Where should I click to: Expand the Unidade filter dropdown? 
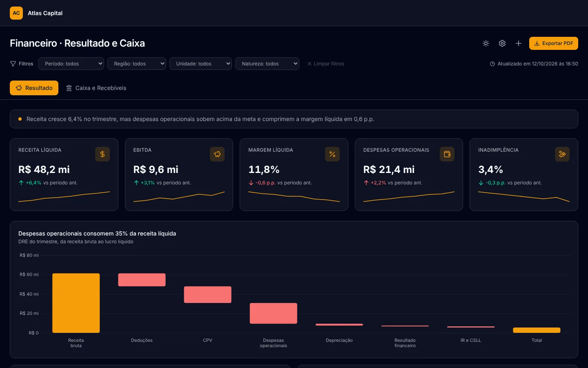pos(200,64)
